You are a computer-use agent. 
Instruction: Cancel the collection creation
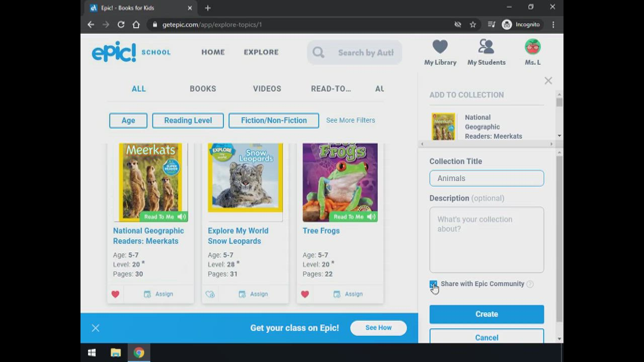(487, 336)
